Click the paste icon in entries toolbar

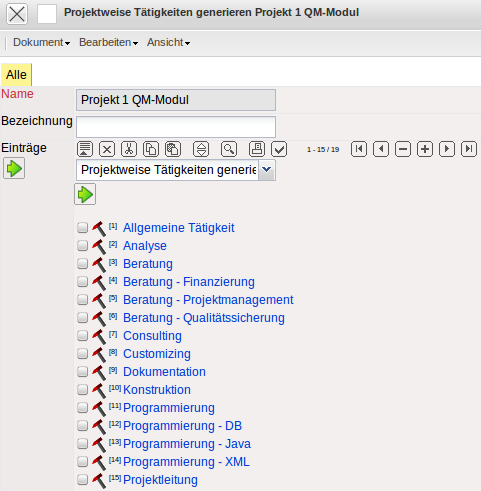(173, 149)
